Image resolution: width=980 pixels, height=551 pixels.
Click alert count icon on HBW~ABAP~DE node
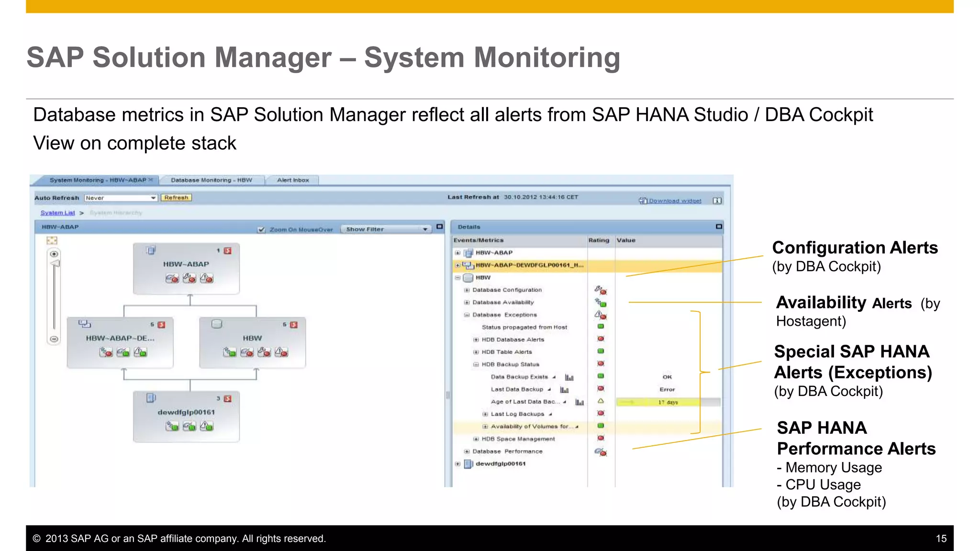pyautogui.click(x=162, y=325)
